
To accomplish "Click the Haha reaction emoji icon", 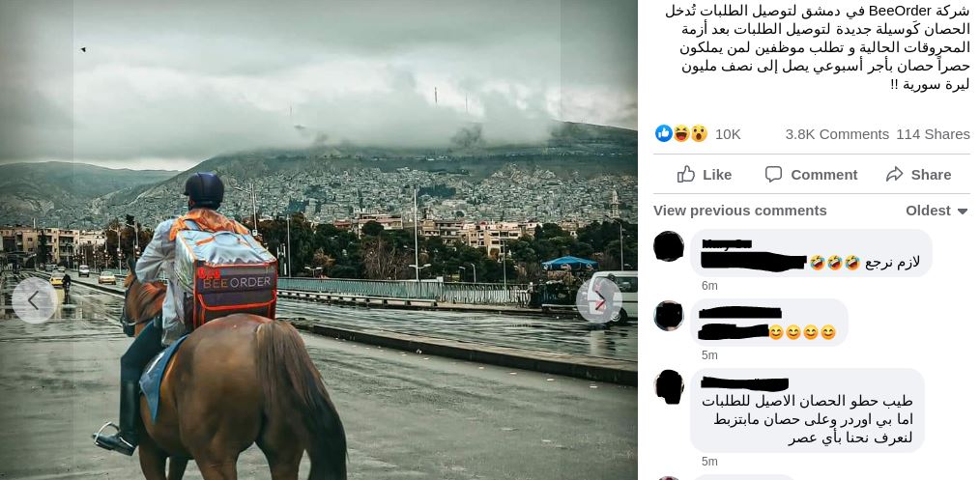I will click(680, 133).
